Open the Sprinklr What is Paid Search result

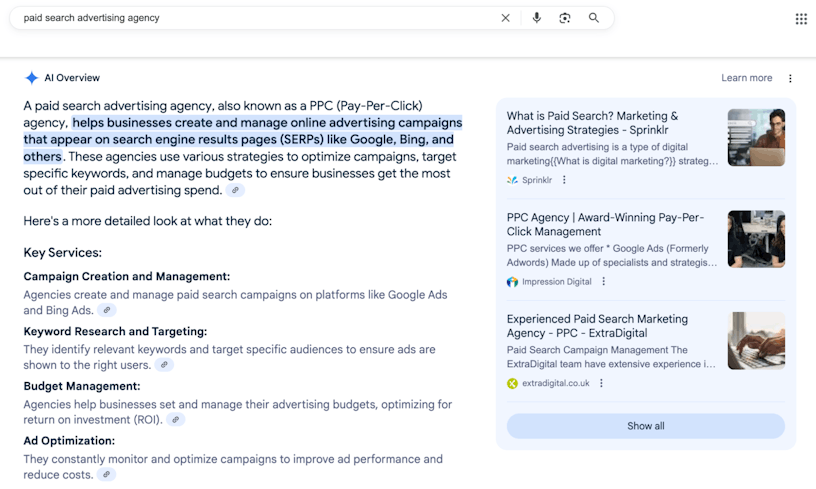pos(592,123)
